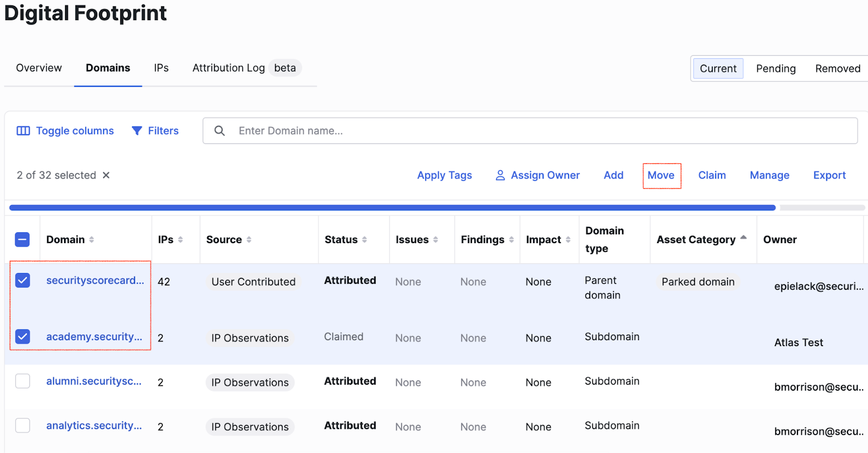Click the Assign Owner person icon
This screenshot has width=868, height=453.
tap(500, 175)
